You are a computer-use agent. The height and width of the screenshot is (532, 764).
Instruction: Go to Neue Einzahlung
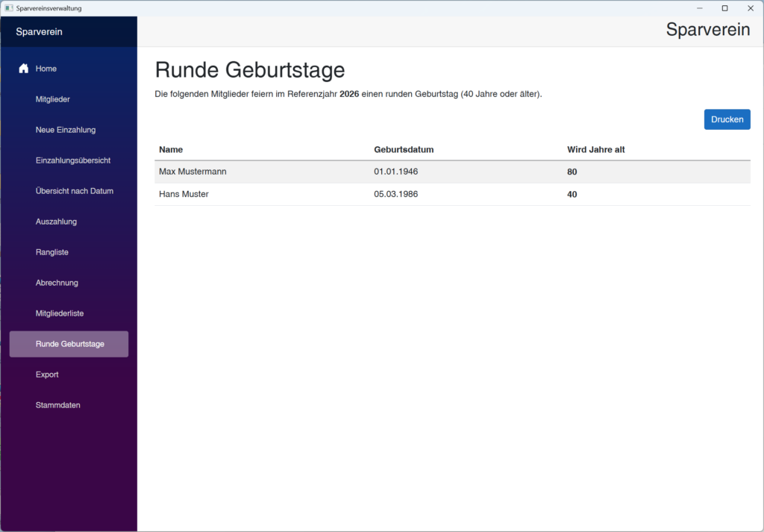(x=66, y=130)
